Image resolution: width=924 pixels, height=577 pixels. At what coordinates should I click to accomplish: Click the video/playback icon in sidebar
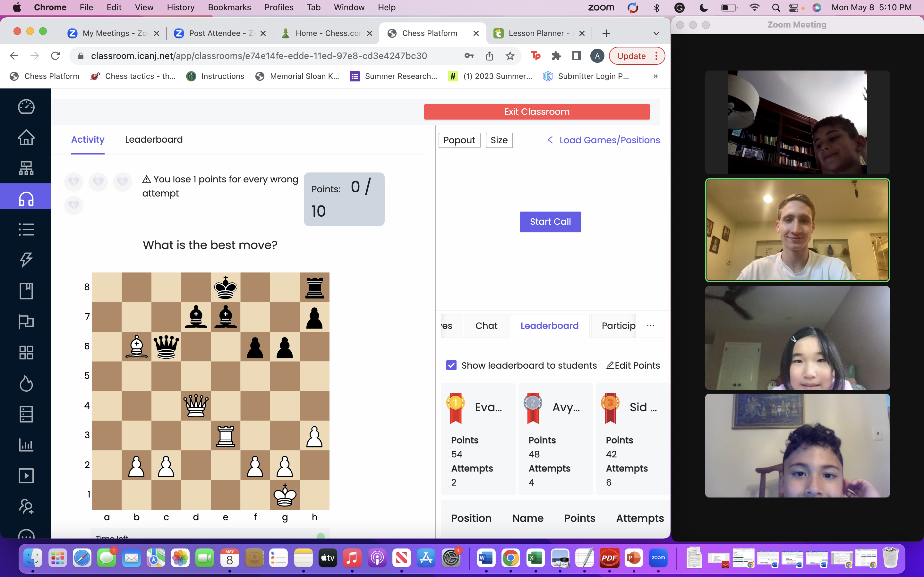(26, 475)
